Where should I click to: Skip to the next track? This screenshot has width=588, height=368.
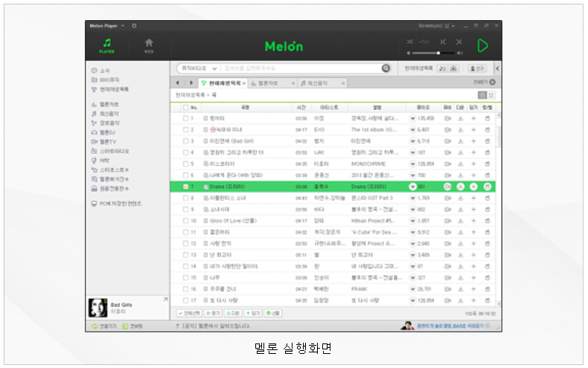pyautogui.click(x=458, y=42)
